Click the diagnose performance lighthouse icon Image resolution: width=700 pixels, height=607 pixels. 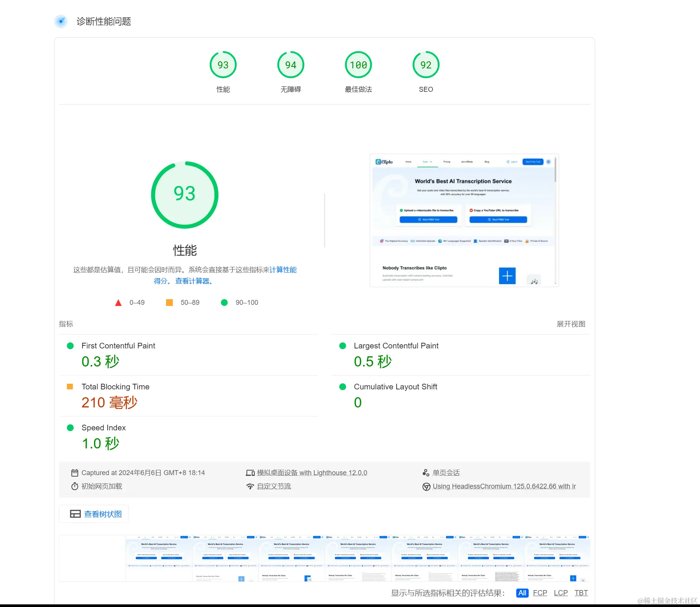[61, 21]
